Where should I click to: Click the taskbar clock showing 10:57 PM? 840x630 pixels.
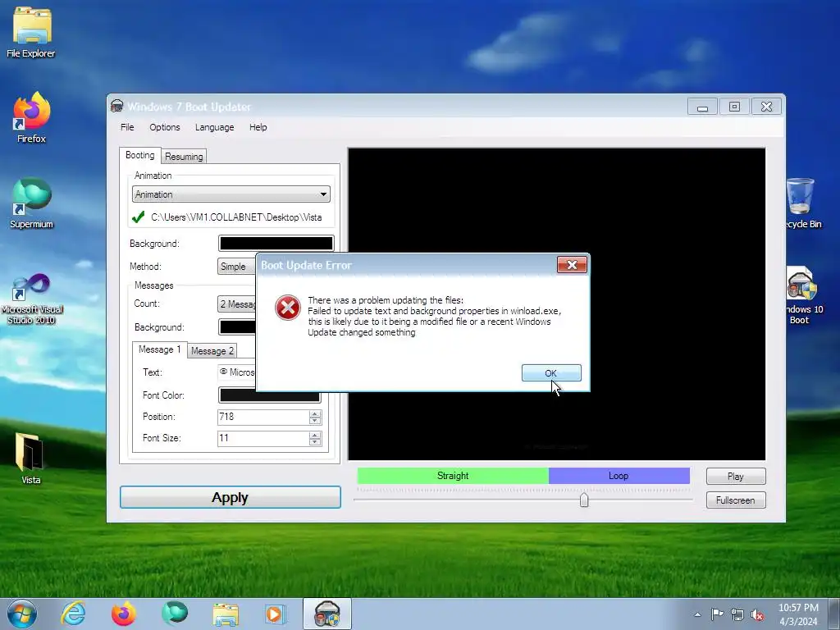(798, 614)
